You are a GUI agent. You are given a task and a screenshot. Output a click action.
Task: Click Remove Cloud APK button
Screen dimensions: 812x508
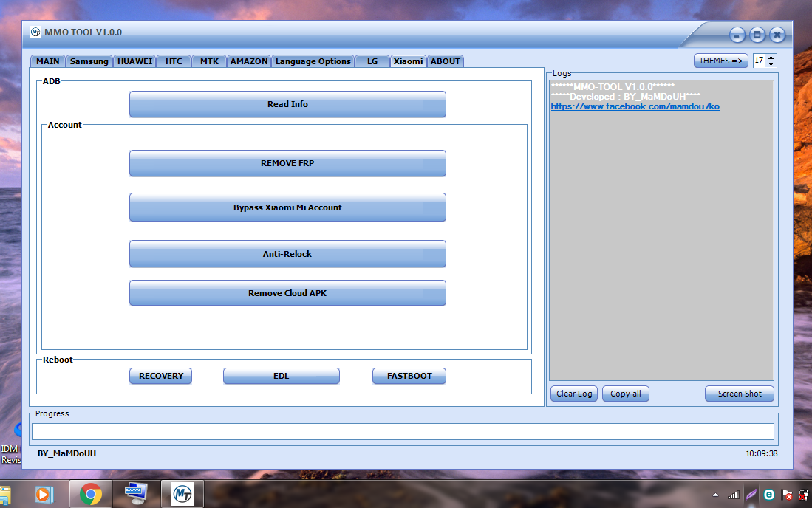(287, 293)
